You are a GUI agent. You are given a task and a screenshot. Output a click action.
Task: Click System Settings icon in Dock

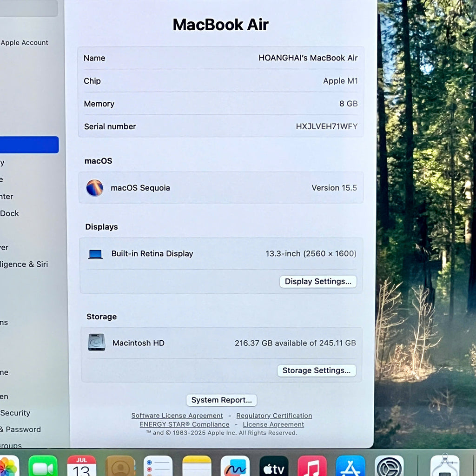coord(389,467)
